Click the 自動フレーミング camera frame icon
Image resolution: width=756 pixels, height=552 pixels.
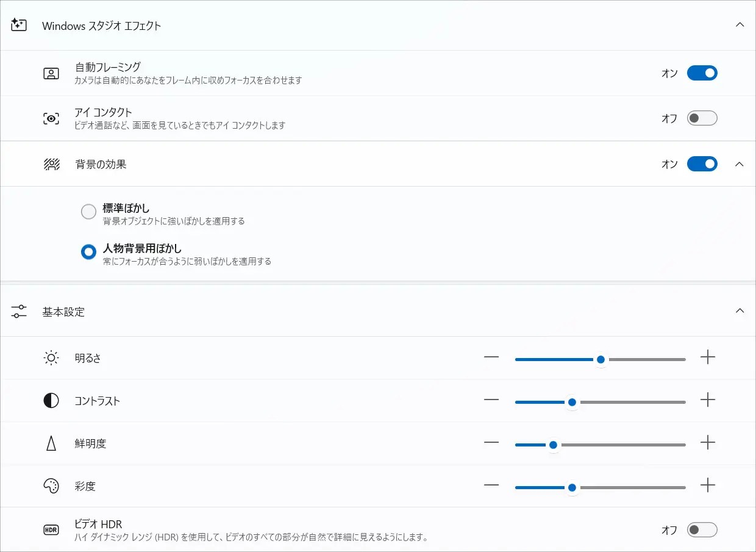click(51, 73)
